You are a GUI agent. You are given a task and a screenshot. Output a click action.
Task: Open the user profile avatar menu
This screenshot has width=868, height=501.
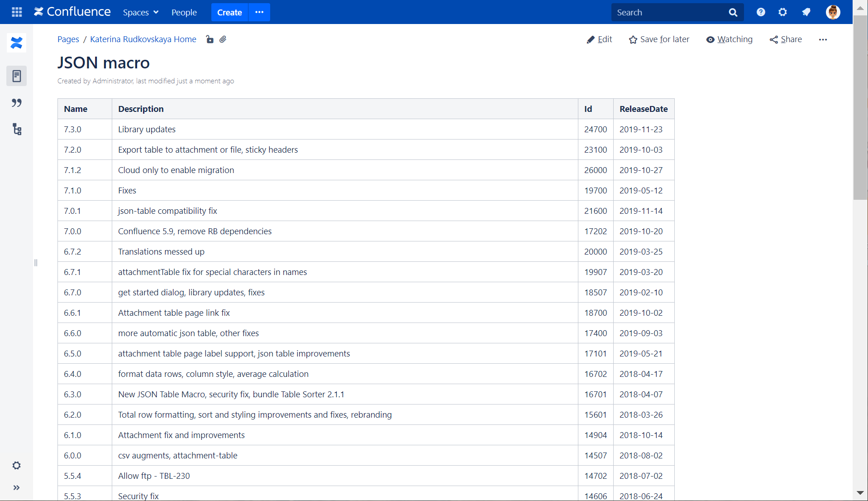click(x=833, y=12)
